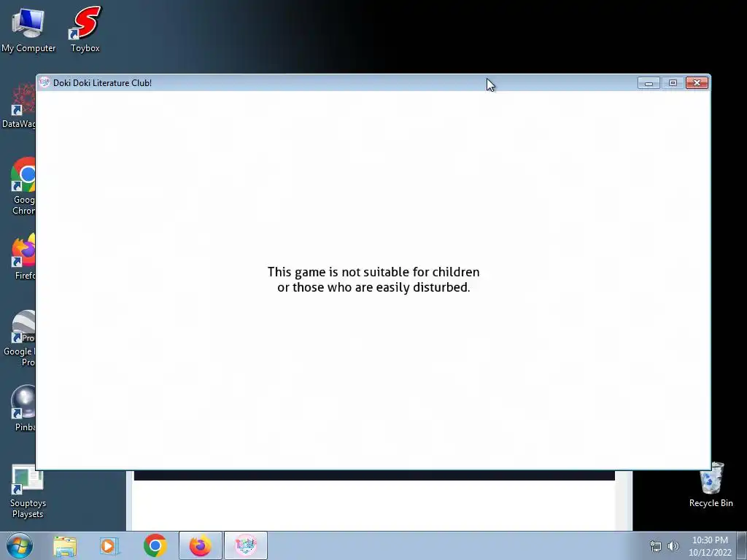Viewport: 747px width, 560px height.
Task: Open Google Chrome from the taskbar
Action: click(155, 545)
